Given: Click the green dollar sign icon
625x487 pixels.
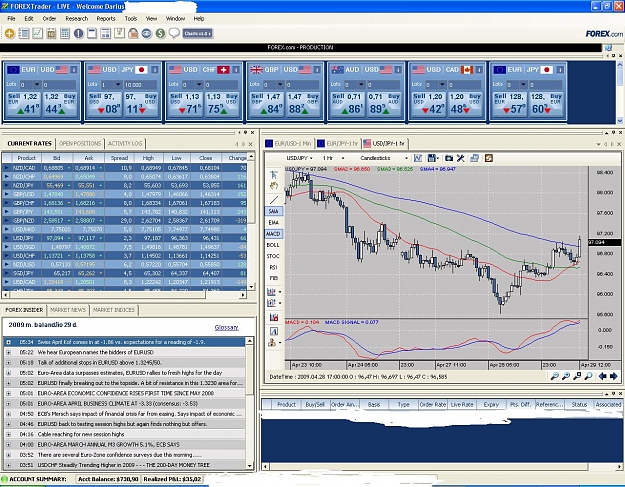Looking at the screenshot, I should (160, 33).
